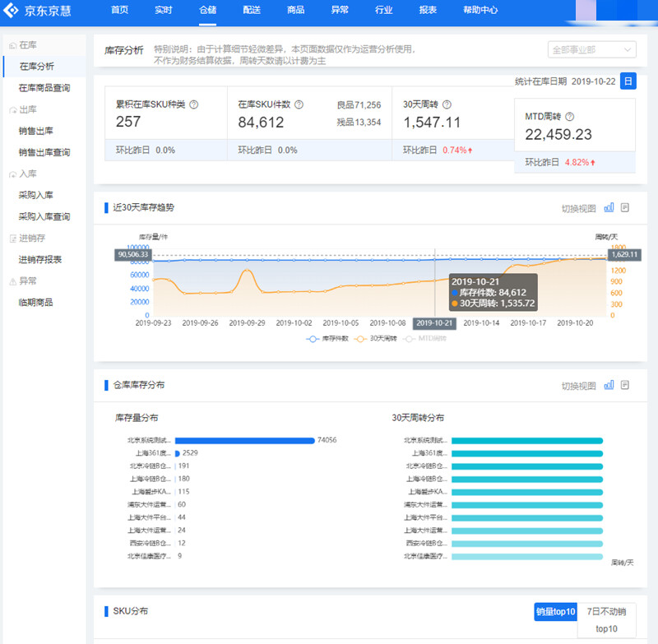Enable MTD周转 series in chart legend
The width and height of the screenshot is (658, 644).
pyautogui.click(x=425, y=338)
